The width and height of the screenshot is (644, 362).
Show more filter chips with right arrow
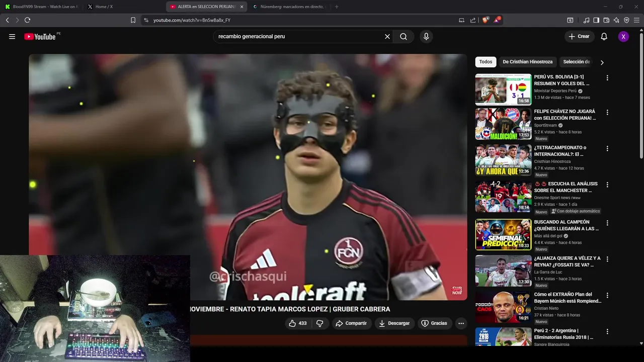click(602, 62)
